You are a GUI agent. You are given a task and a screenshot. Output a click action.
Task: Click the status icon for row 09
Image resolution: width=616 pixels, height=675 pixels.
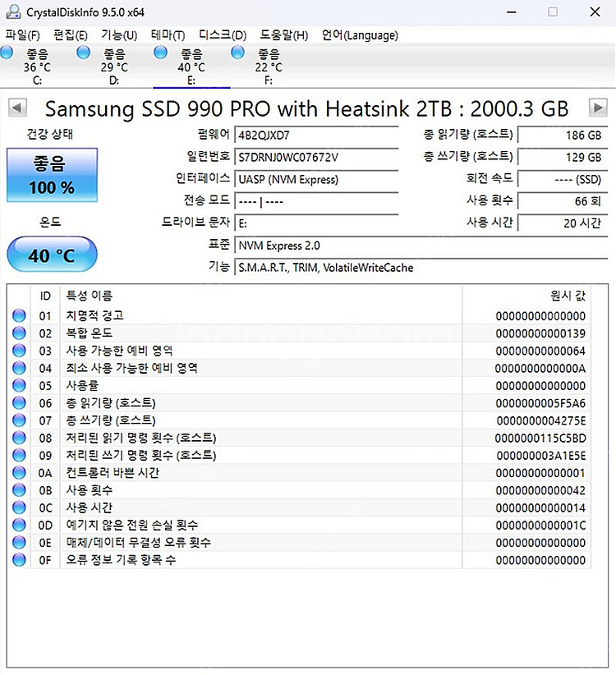(x=19, y=455)
